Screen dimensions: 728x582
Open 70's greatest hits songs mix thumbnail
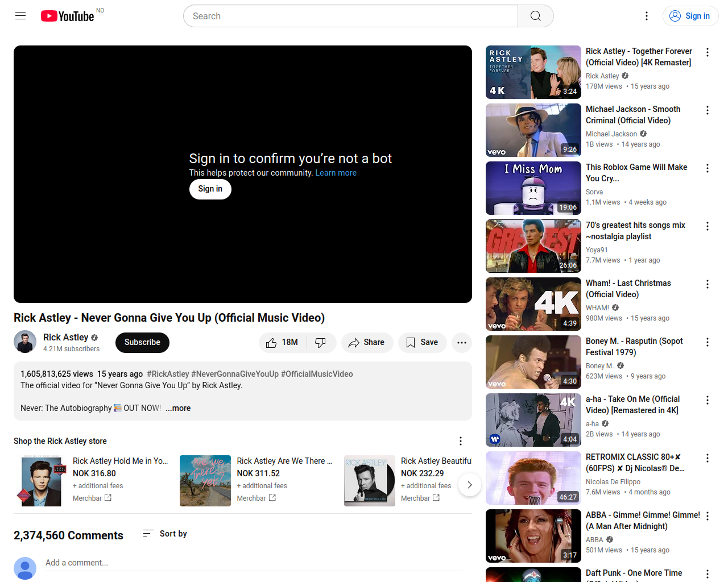click(533, 246)
